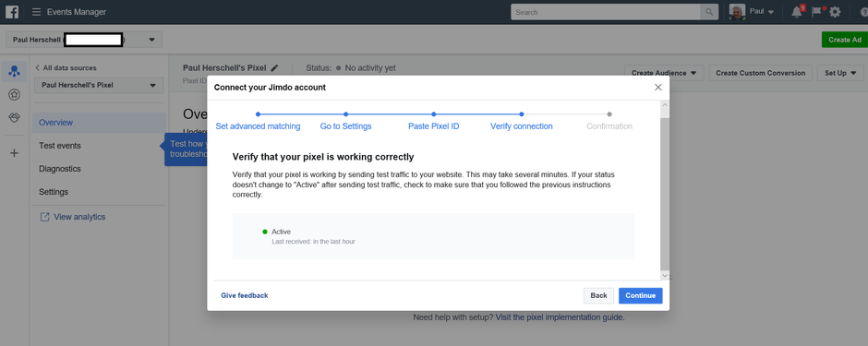The width and height of the screenshot is (868, 346).
Task: Click the Events Manager title
Action: 77,12
